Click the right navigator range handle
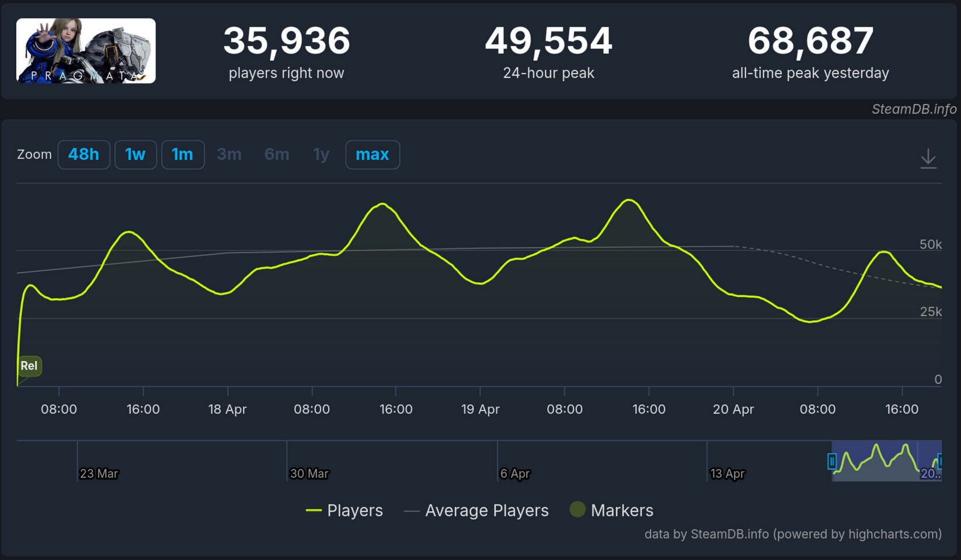This screenshot has height=560, width=961. (x=939, y=461)
